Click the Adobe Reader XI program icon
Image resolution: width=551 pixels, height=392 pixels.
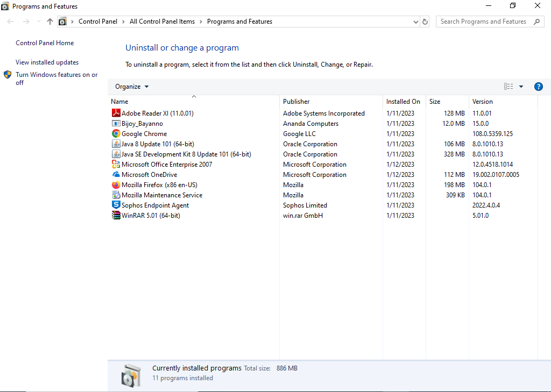(x=116, y=113)
